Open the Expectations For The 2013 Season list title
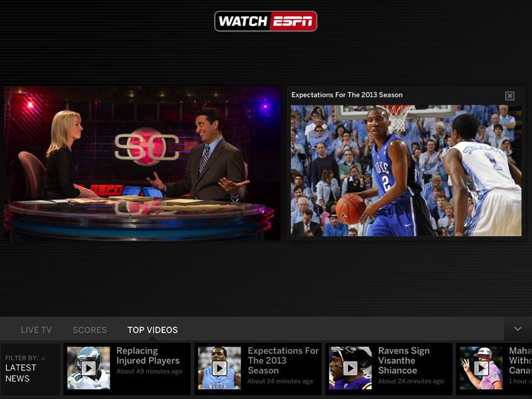Image resolution: width=532 pixels, height=399 pixels. (x=283, y=360)
